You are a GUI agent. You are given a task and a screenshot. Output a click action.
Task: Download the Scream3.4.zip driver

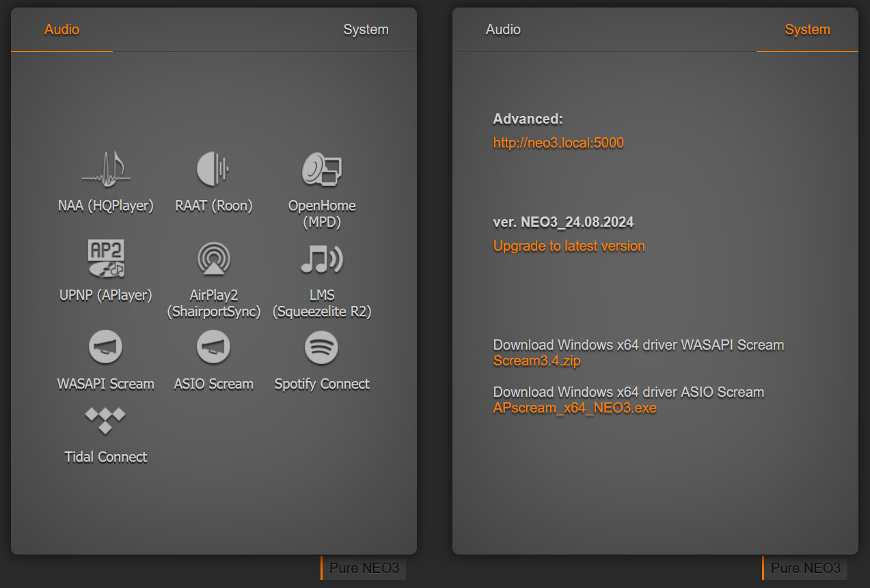point(536,361)
